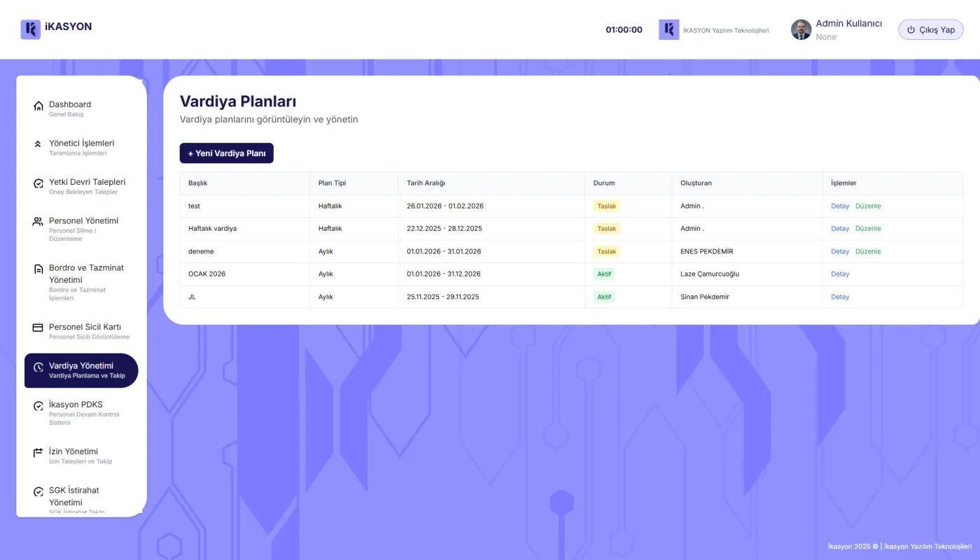Open Detay for Haftalık vardiya plan
Viewport: 980px width, 560px height.
pyautogui.click(x=840, y=228)
